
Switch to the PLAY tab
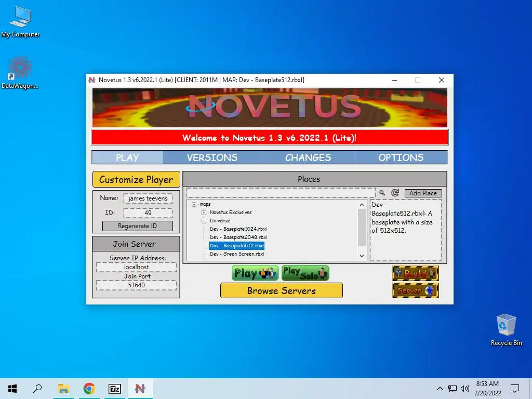point(128,157)
